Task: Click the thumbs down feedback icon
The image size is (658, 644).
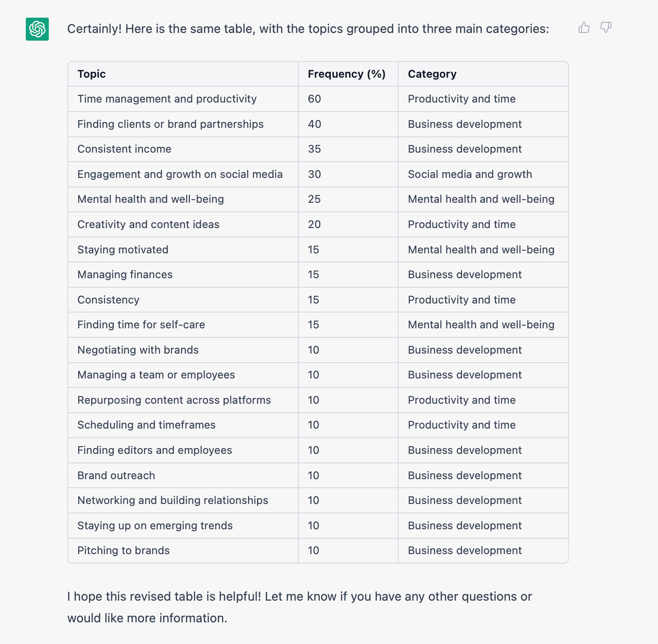Action: (606, 28)
